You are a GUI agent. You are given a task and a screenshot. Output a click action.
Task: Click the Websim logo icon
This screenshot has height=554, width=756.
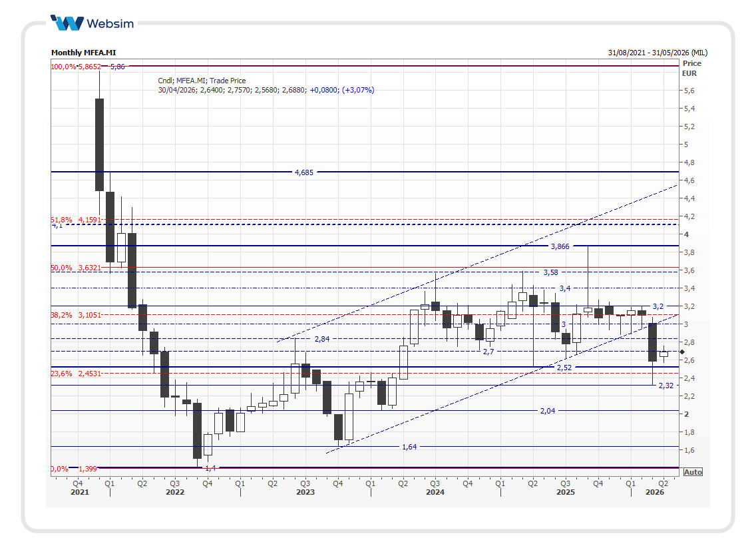pos(67,23)
